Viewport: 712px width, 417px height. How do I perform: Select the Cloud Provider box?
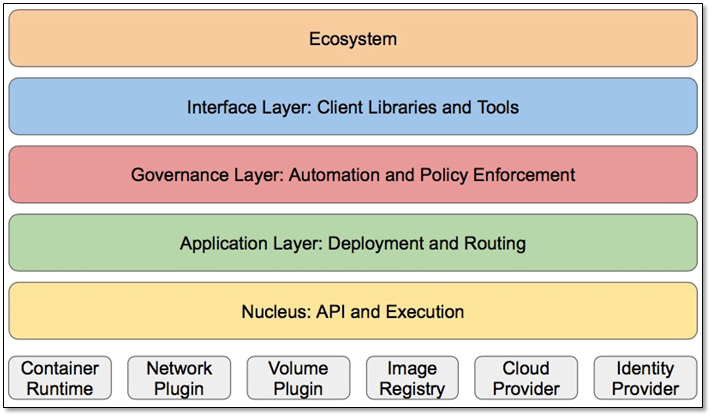click(526, 378)
